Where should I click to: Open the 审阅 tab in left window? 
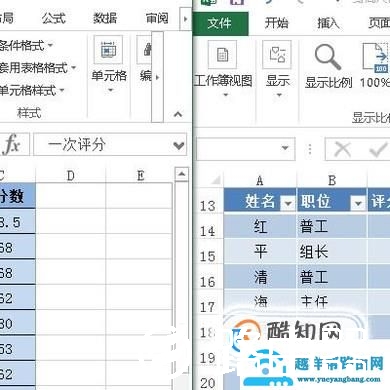[x=157, y=18]
